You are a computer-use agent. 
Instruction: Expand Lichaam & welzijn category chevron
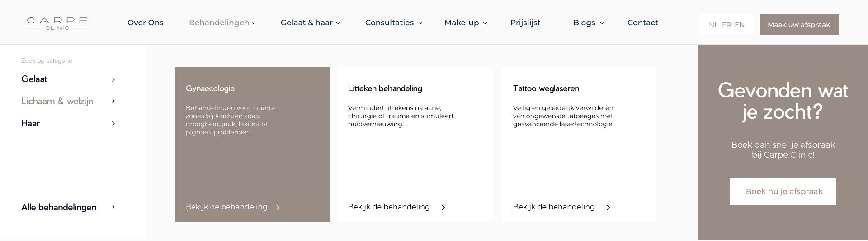pyautogui.click(x=113, y=101)
